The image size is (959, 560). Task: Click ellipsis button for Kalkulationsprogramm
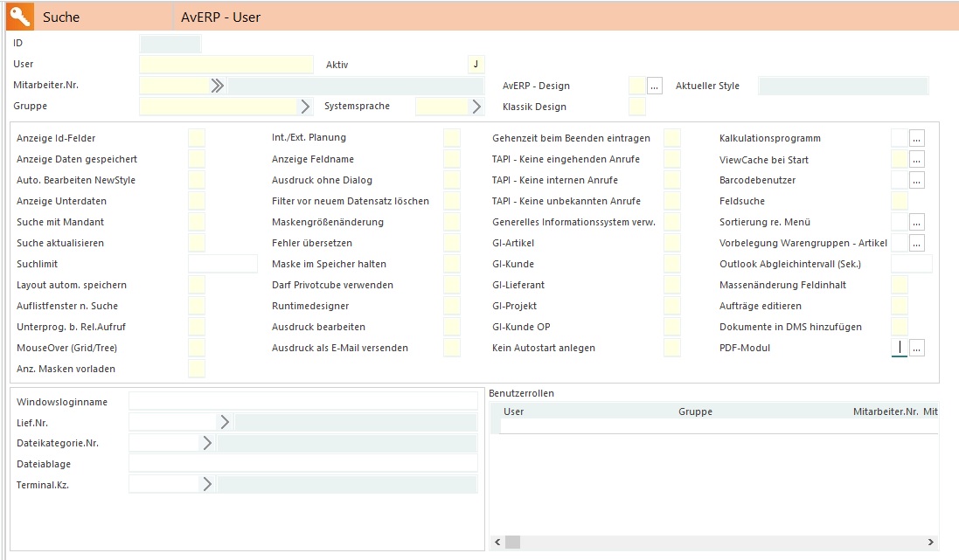(916, 138)
